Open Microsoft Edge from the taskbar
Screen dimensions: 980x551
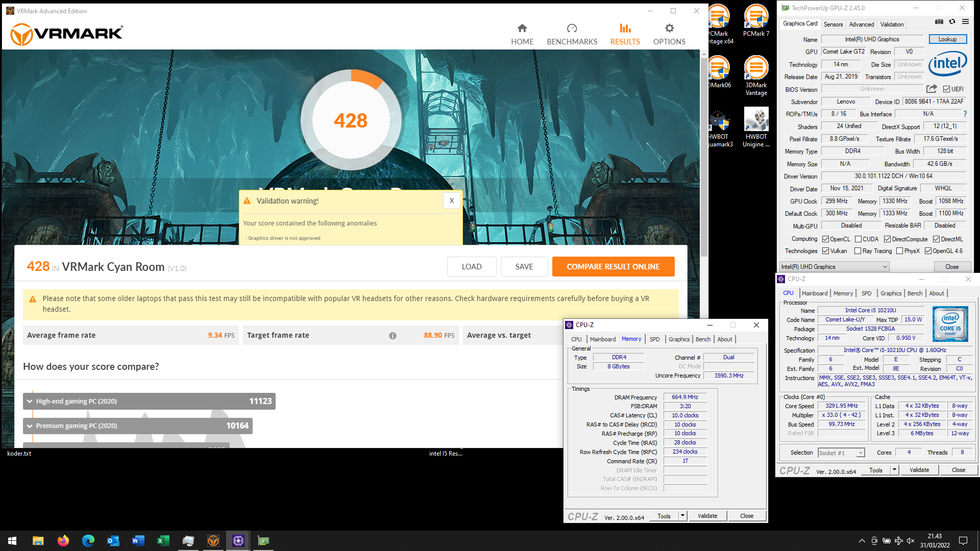coord(88,541)
